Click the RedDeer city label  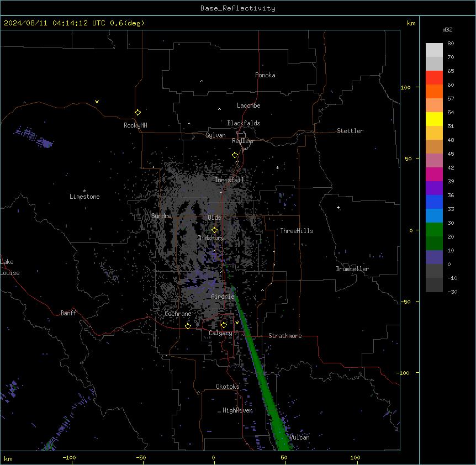pos(243,141)
